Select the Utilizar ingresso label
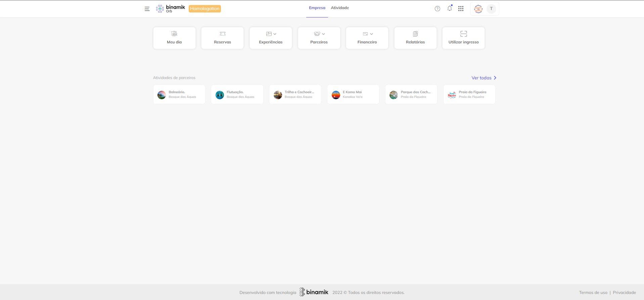 (464, 42)
